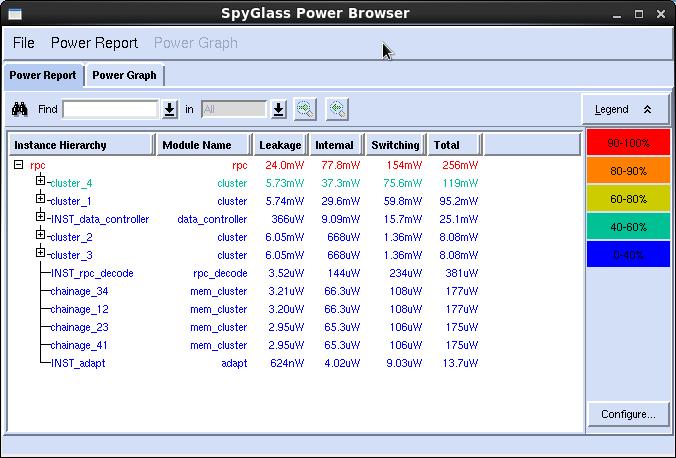This screenshot has width=676, height=458.
Task: Collapse the Legend panel button
Action: coord(625,109)
